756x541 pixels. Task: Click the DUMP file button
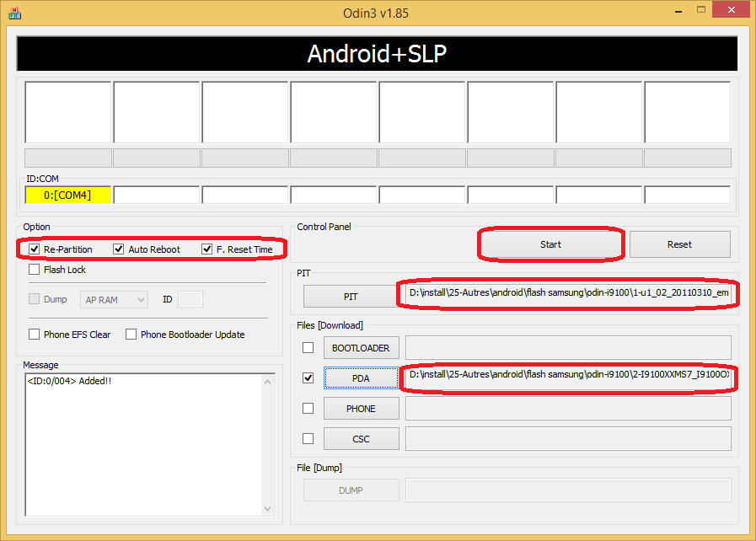tap(351, 490)
